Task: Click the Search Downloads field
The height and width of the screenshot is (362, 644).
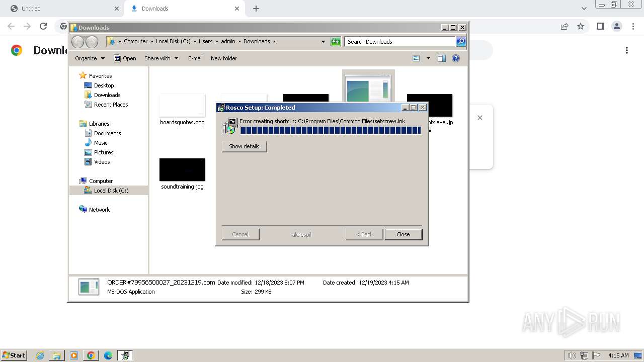Action: click(x=400, y=42)
